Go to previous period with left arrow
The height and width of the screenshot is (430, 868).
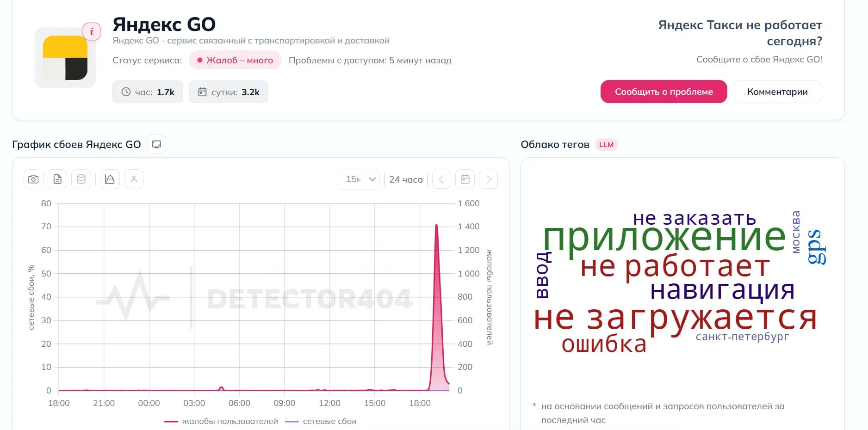441,179
